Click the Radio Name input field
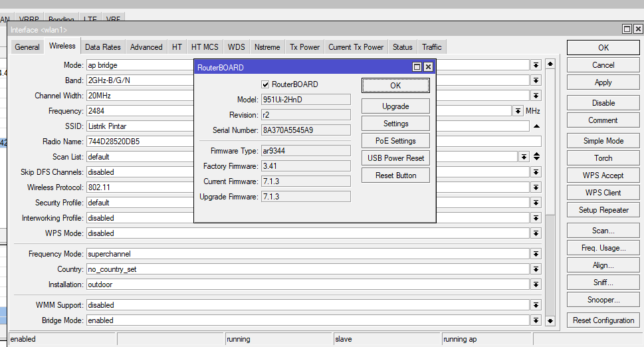Image resolution: width=644 pixels, height=347 pixels. click(314, 142)
